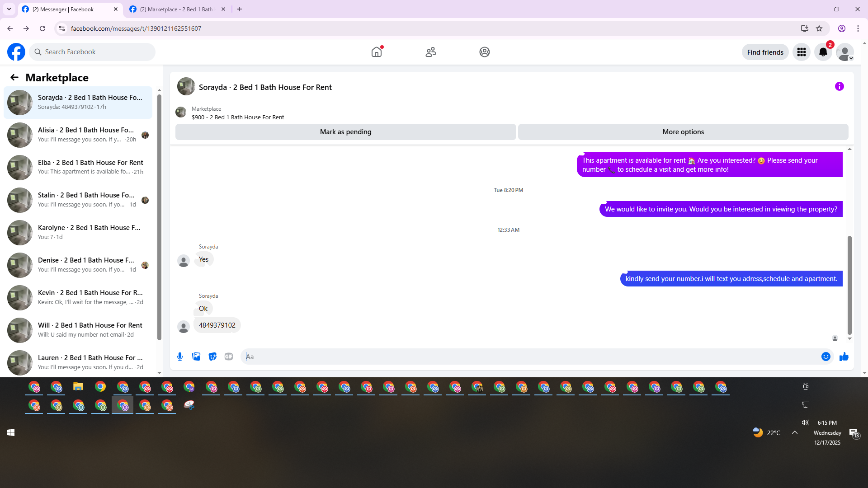Open Facebook notifications bell
Screen dimensions: 868x488
(x=823, y=52)
